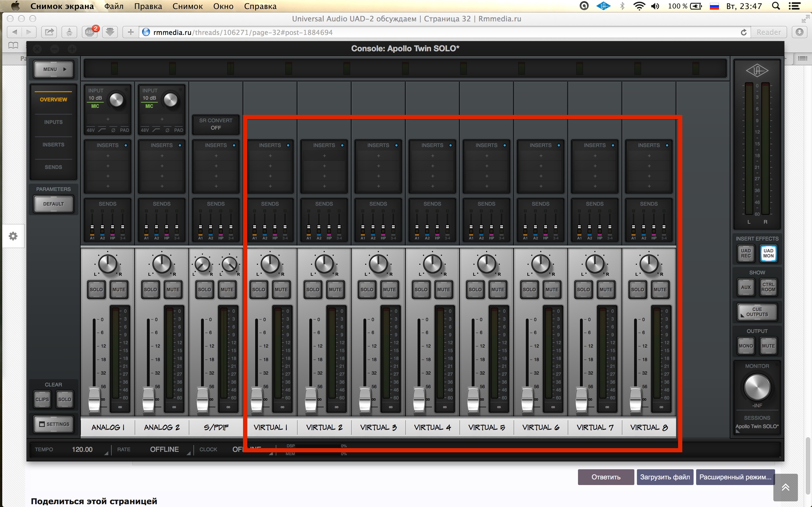This screenshot has width=812, height=507.
Task: Click the page reload icon
Action: coord(743,32)
